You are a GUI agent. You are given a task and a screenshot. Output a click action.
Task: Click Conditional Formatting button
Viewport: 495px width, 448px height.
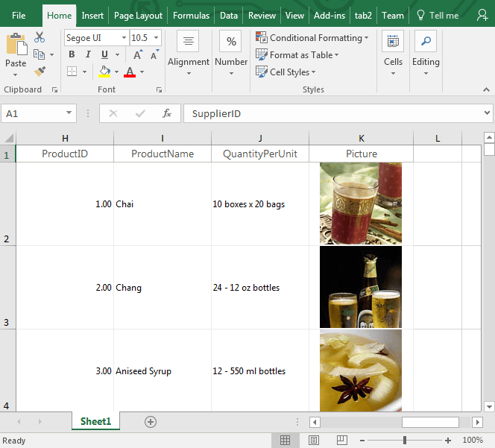(x=312, y=37)
